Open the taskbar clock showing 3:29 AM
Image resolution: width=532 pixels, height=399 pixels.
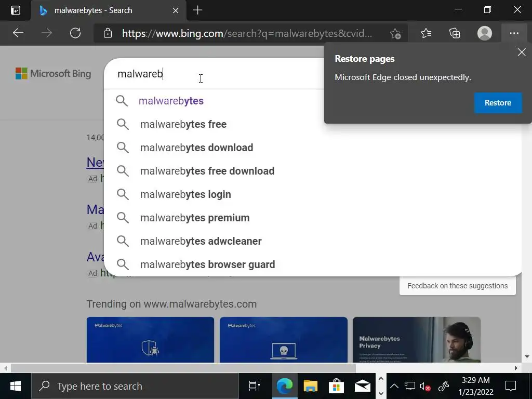(x=476, y=386)
